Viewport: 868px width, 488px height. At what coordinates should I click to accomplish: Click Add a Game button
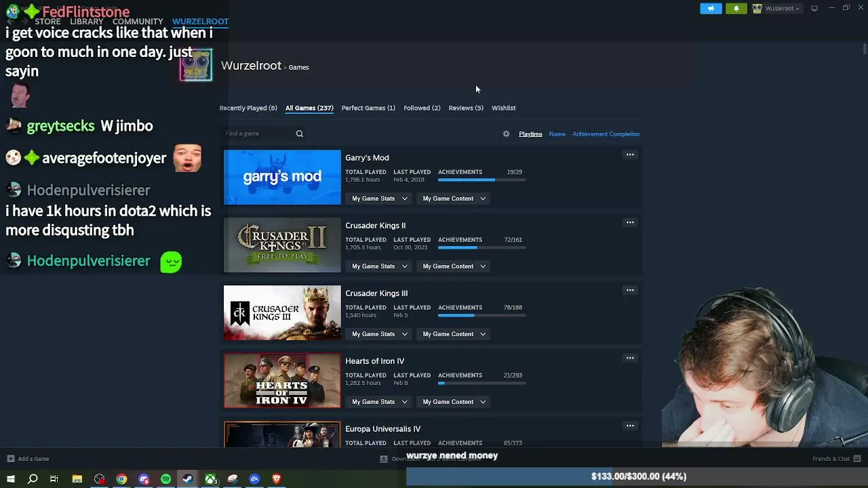click(x=28, y=459)
